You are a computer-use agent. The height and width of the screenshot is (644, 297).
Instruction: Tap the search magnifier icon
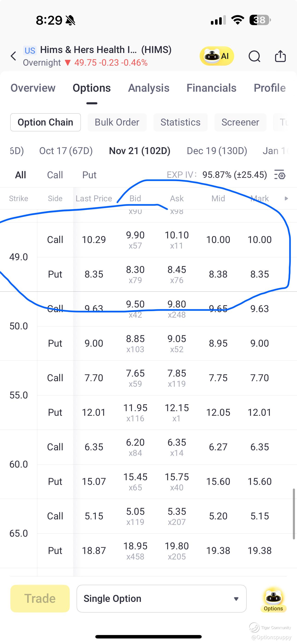click(254, 56)
